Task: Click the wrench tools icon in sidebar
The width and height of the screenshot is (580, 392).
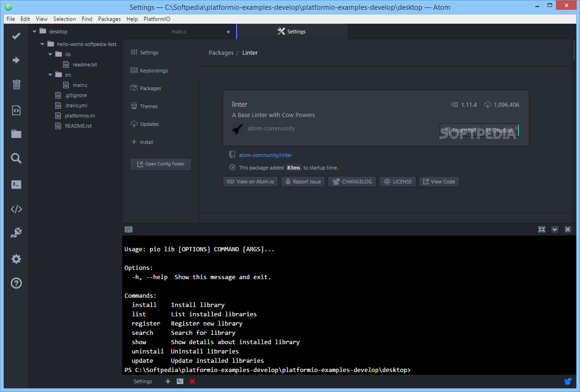Action: [16, 233]
